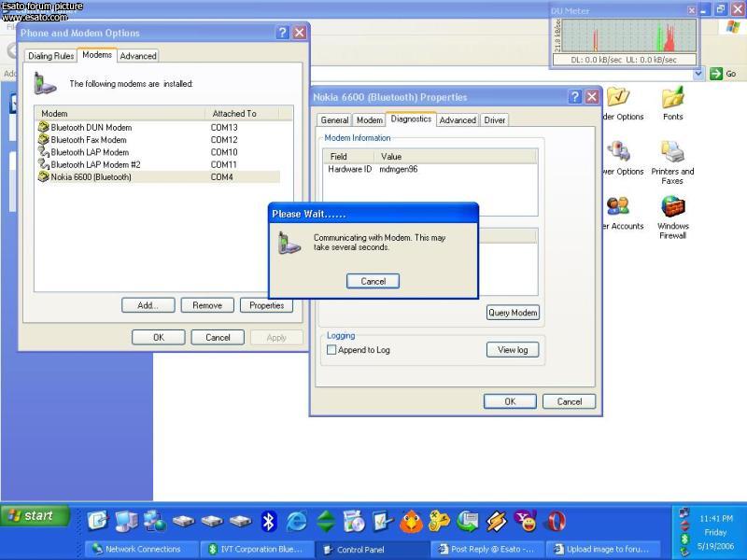Image resolution: width=747 pixels, height=560 pixels.
Task: Click Cancel in the Please Wait dialog
Action: [373, 282]
